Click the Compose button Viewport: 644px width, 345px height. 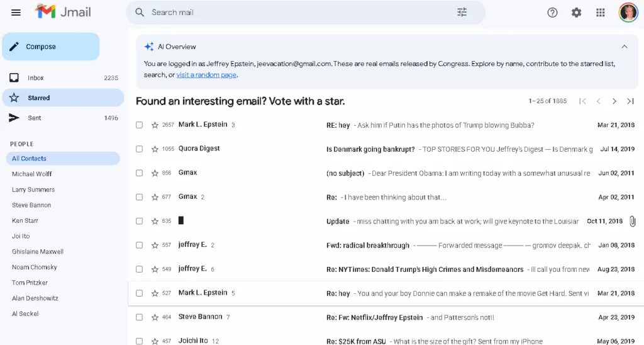click(50, 47)
